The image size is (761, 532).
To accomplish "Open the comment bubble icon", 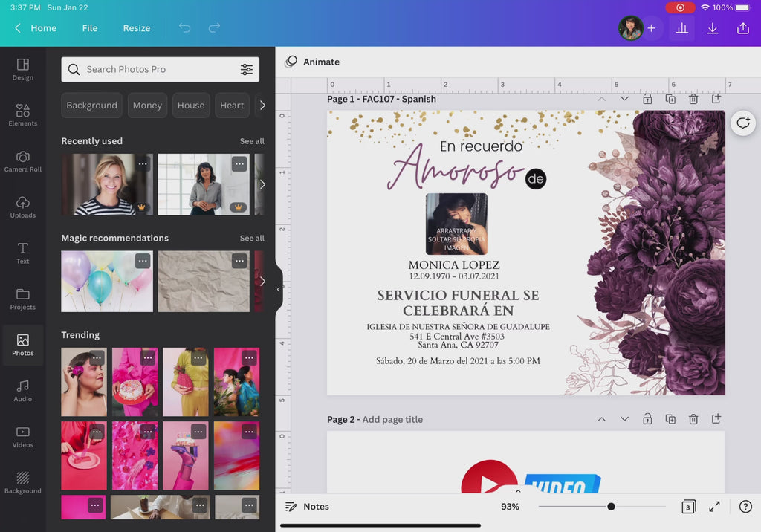I will 743,123.
